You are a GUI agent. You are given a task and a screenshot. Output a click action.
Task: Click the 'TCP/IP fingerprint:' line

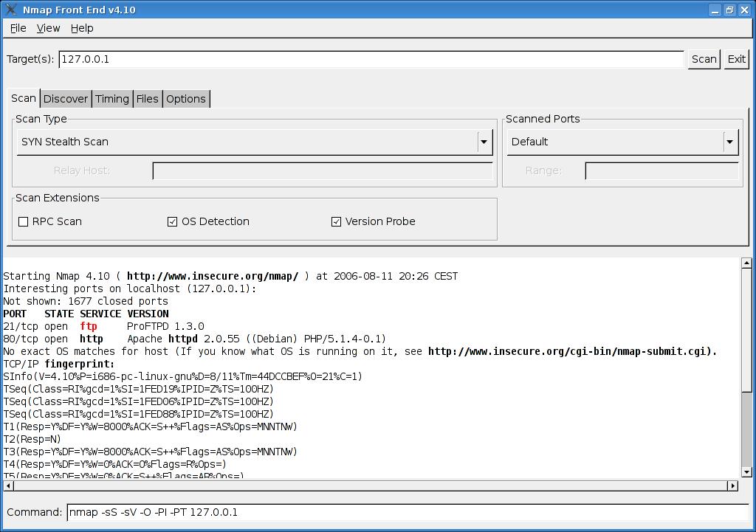coord(59,364)
